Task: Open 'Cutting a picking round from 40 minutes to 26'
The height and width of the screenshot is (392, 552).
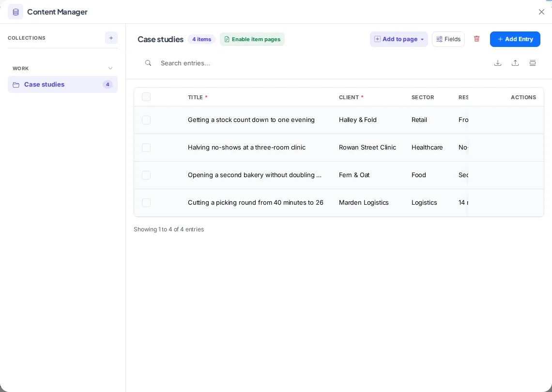Action: coord(256,202)
